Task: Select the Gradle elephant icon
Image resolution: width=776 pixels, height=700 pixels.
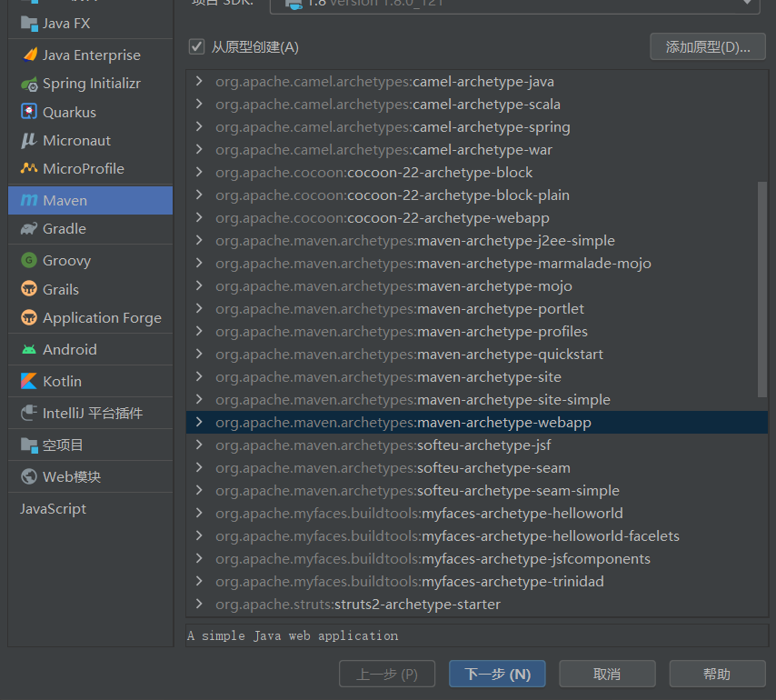Action: coord(29,229)
